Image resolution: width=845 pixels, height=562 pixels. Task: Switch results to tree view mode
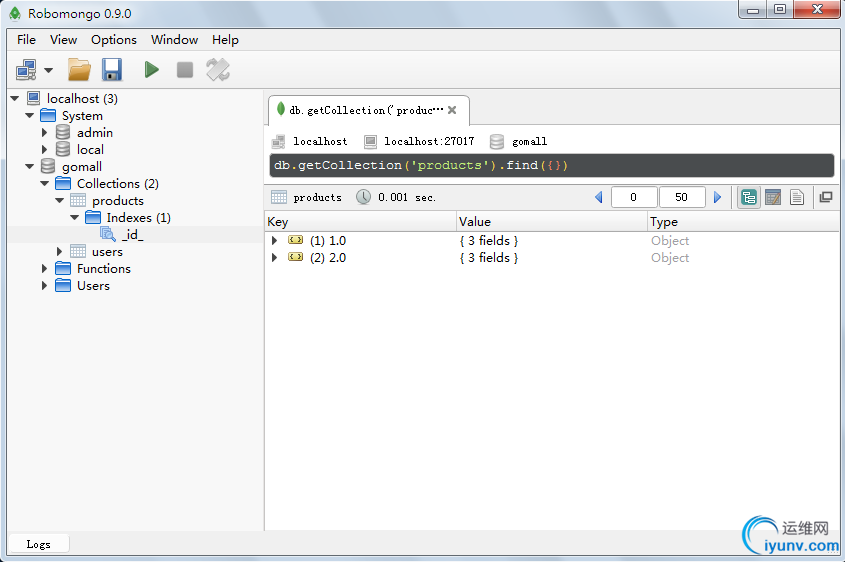click(749, 197)
